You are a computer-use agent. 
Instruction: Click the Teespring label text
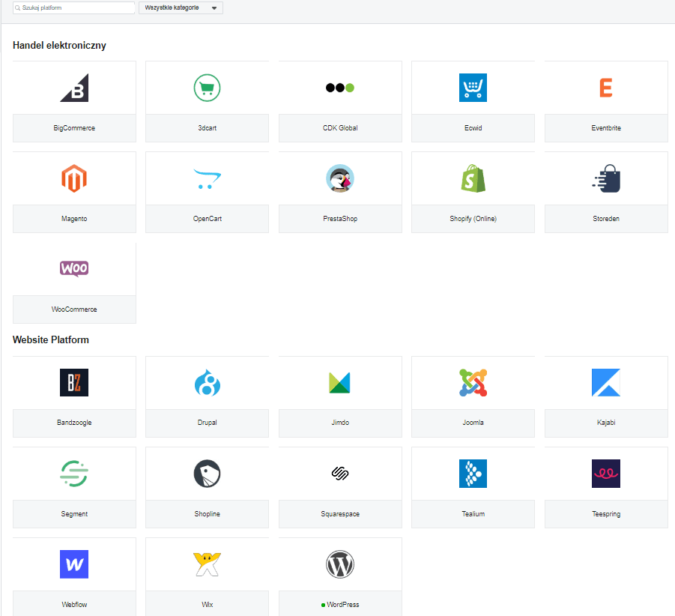click(605, 514)
